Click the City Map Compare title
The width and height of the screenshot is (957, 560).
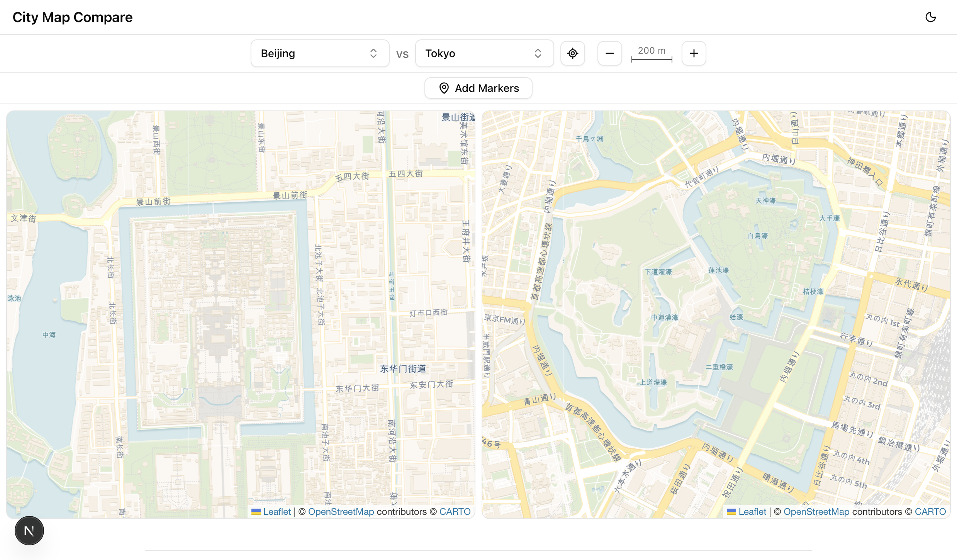(x=73, y=17)
